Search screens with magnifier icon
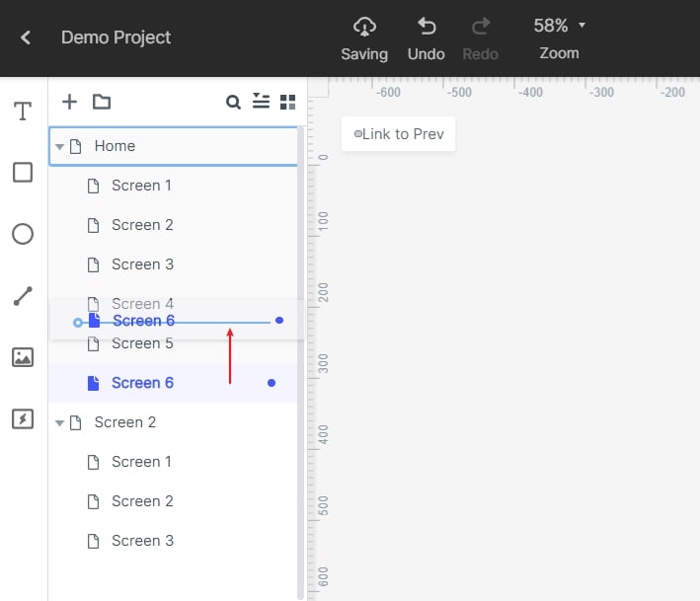The width and height of the screenshot is (700, 601). tap(233, 103)
